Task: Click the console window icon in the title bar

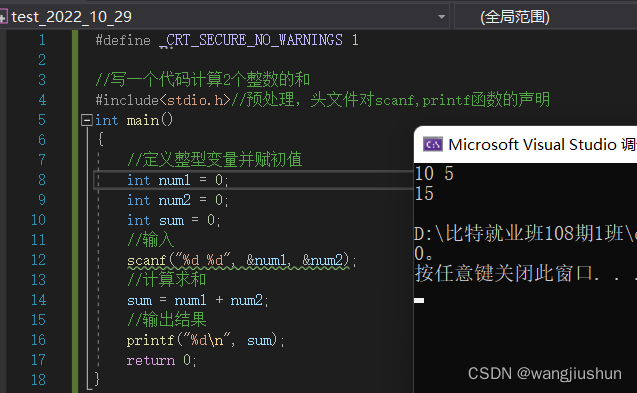Action: [433, 145]
